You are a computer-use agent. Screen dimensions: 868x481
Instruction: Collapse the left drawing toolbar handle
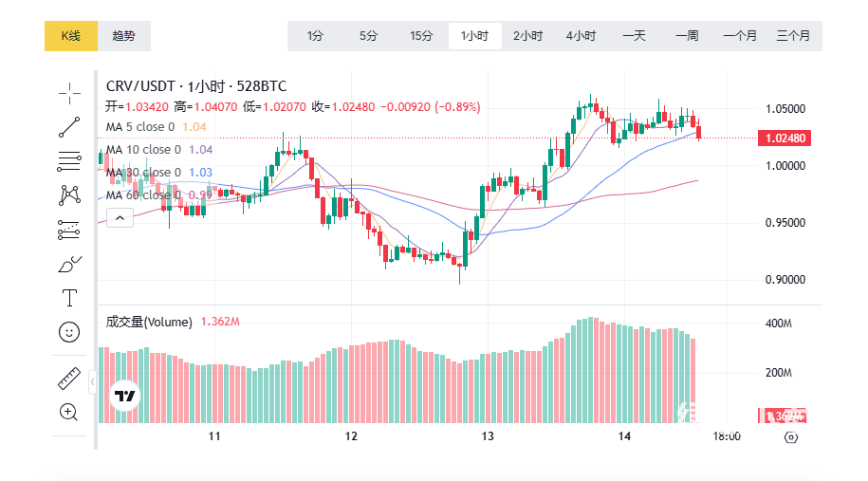93,382
